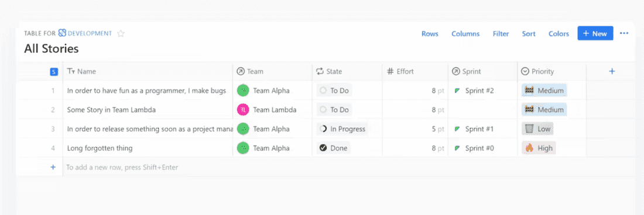Add a new column with plus icon
The height and width of the screenshot is (215, 644).
click(x=612, y=71)
